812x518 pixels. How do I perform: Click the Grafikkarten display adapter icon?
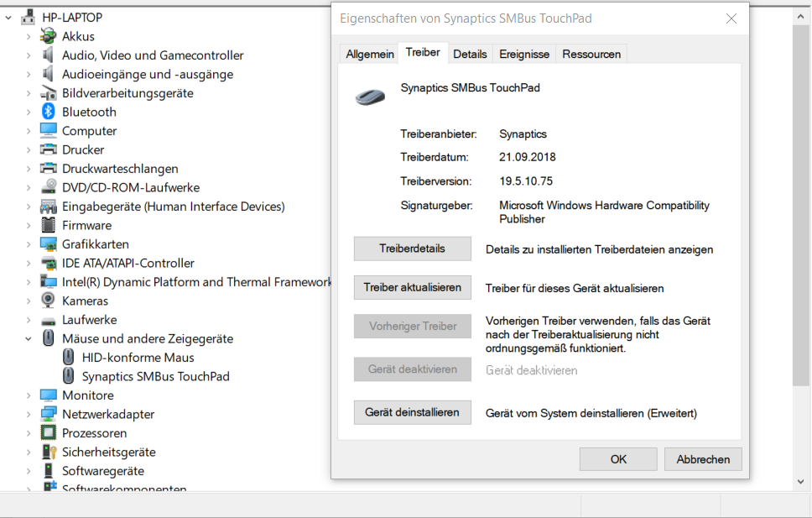[x=48, y=244]
